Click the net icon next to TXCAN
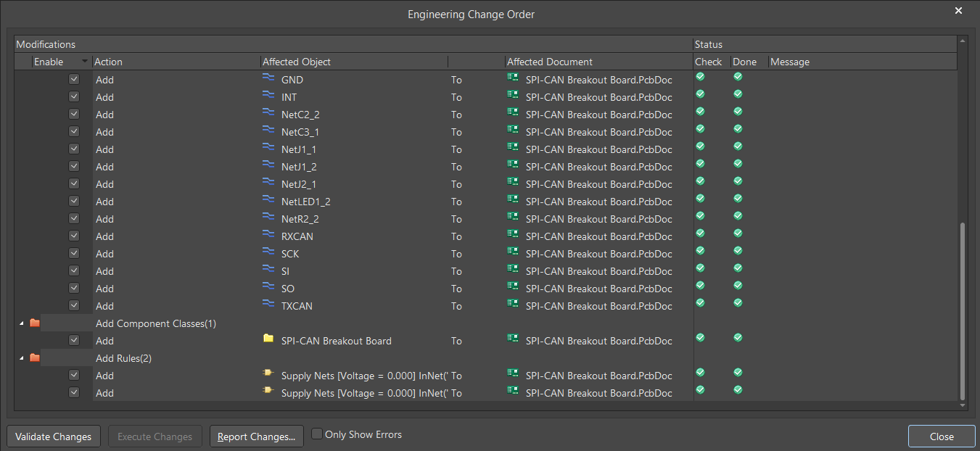Viewport: 980px width, 451px height. [268, 303]
